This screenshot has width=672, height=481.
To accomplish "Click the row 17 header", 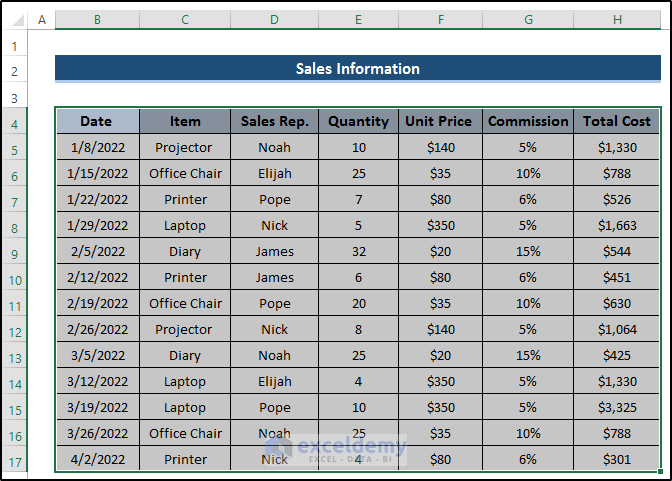I will pos(15,461).
